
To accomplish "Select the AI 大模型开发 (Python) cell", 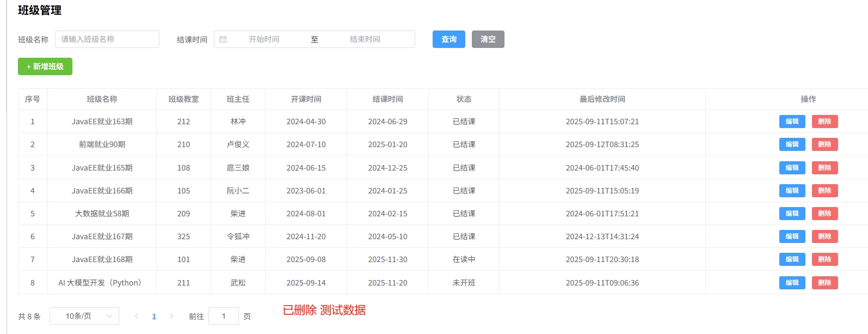I will [102, 283].
